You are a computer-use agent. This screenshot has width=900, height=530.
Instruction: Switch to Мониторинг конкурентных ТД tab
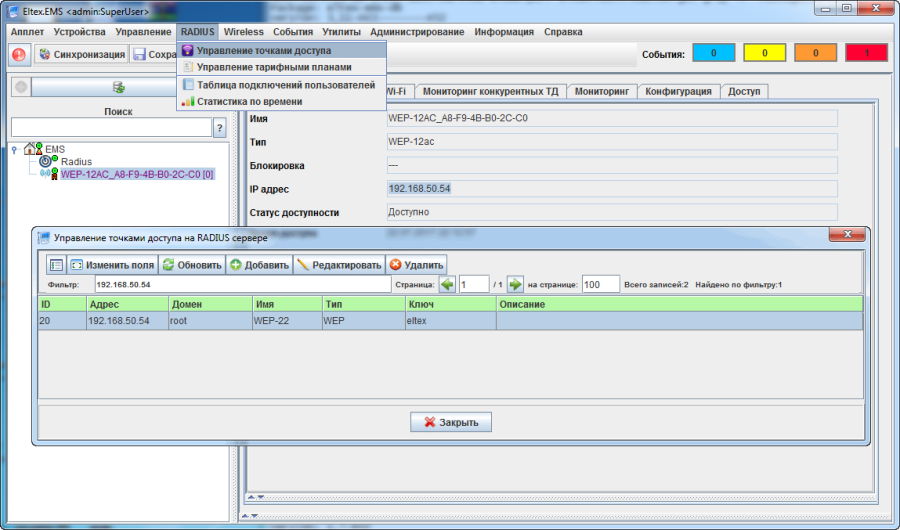(x=490, y=91)
